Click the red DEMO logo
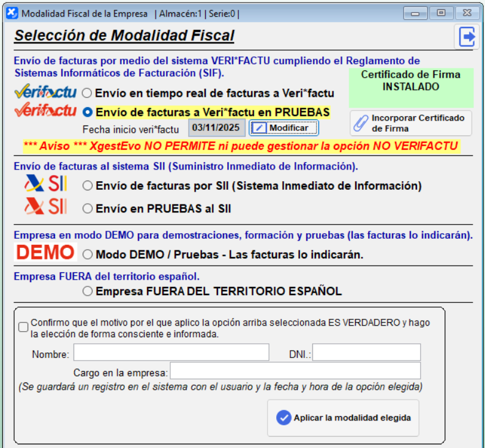 click(x=45, y=252)
